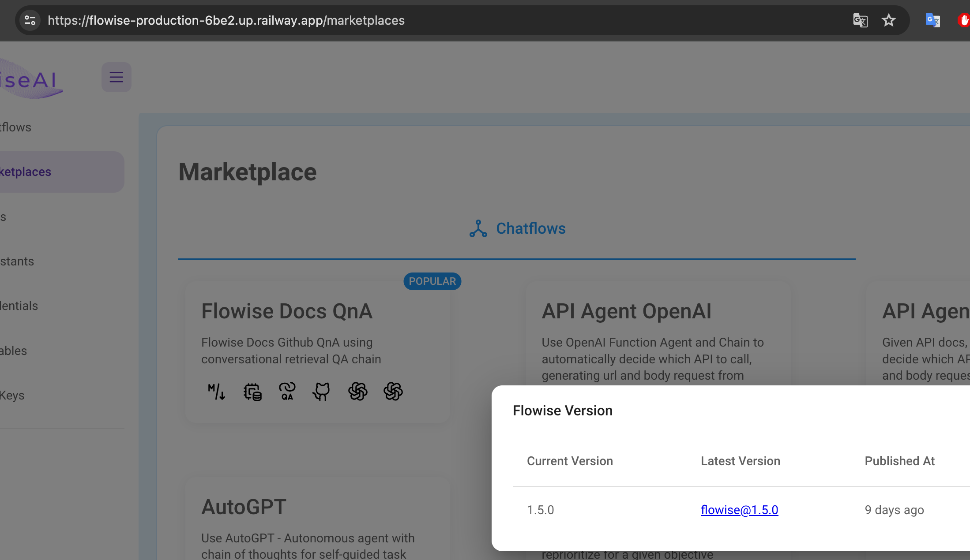Click the hamburger menu icon in sidebar
The width and height of the screenshot is (970, 560).
coord(116,77)
